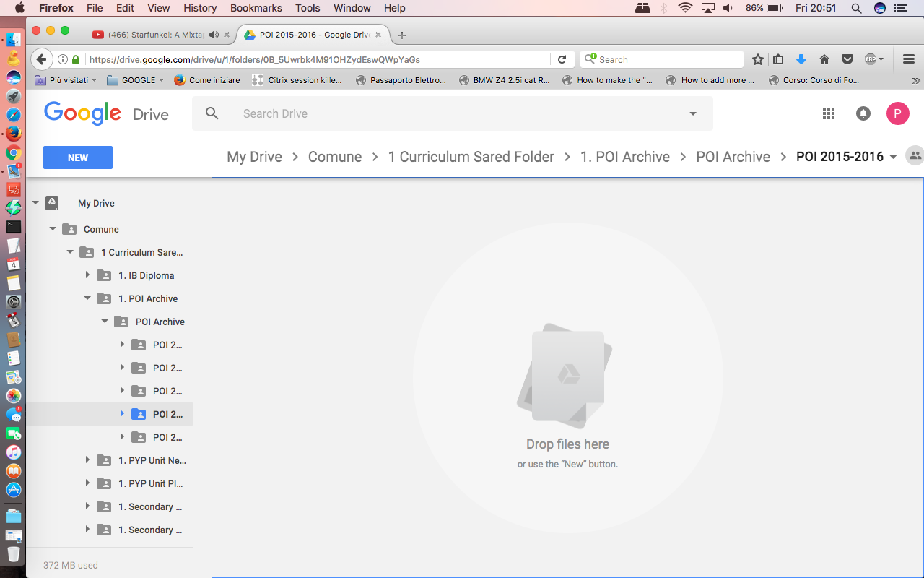Save page to Pocket
This screenshot has width=924, height=578.
tap(848, 59)
